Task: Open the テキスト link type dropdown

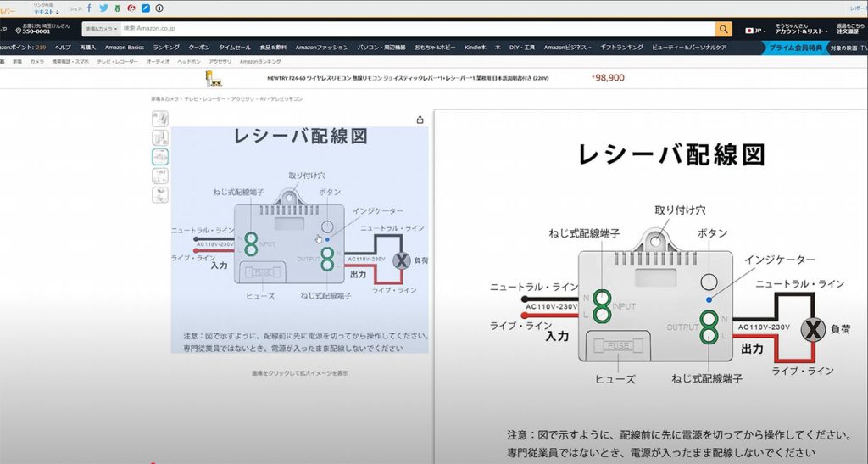Action: [x=47, y=12]
